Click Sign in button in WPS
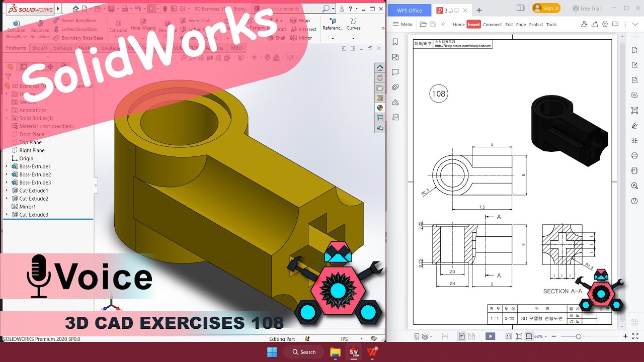Image resolution: width=644 pixels, height=362 pixels. click(x=546, y=8)
